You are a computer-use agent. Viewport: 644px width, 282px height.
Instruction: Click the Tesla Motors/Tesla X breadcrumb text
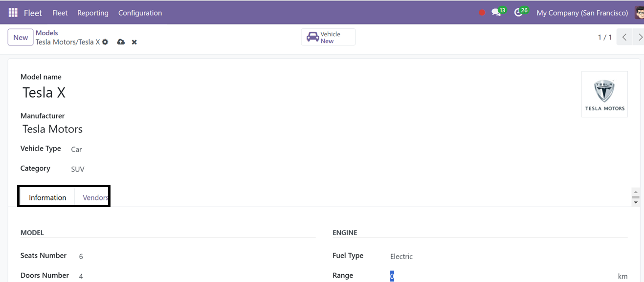(x=67, y=42)
